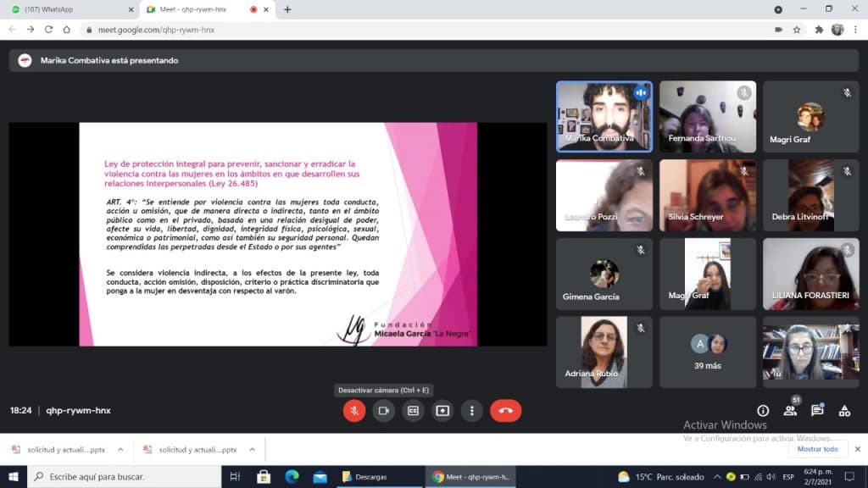Viewport: 868px width, 488px height.
Task: Click the present screen icon
Action: [x=442, y=411]
